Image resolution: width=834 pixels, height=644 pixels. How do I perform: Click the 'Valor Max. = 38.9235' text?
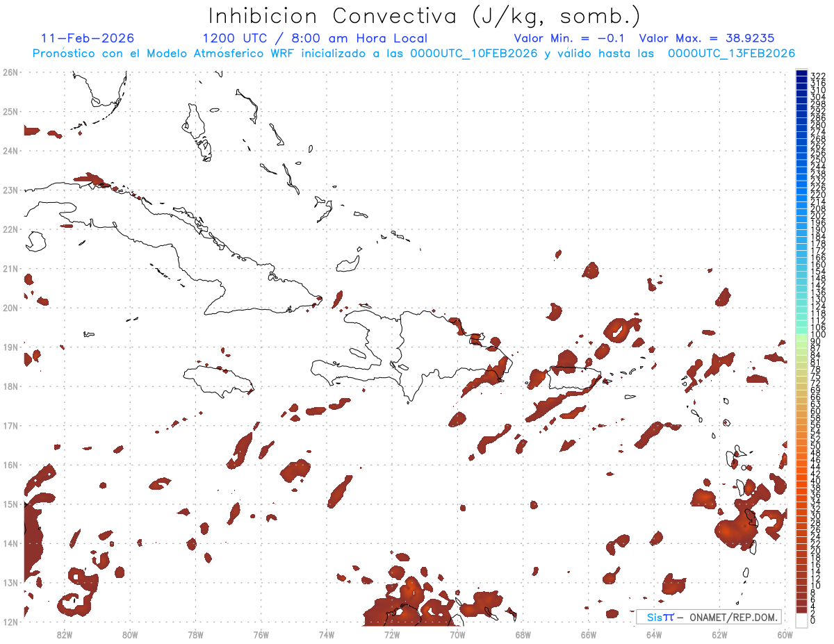(x=707, y=38)
